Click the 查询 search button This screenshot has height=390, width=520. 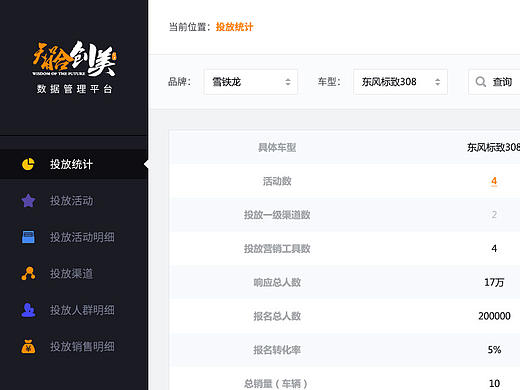[494, 82]
